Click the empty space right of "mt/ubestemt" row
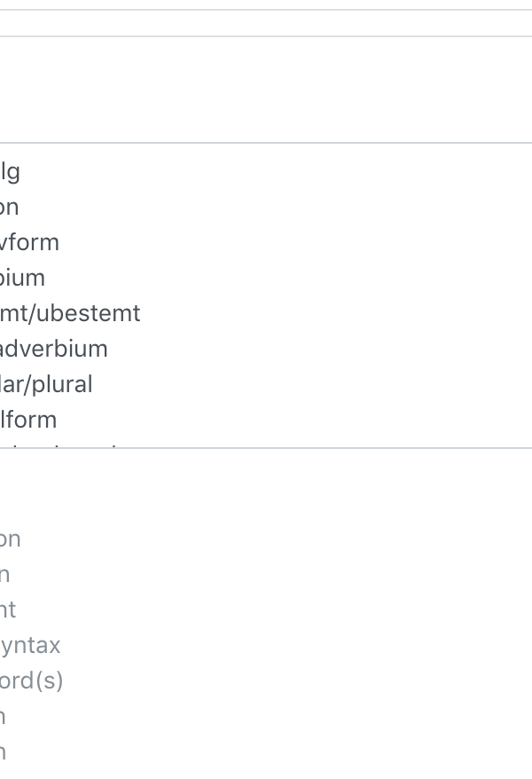The width and height of the screenshot is (532, 779). pyautogui.click(x=336, y=313)
